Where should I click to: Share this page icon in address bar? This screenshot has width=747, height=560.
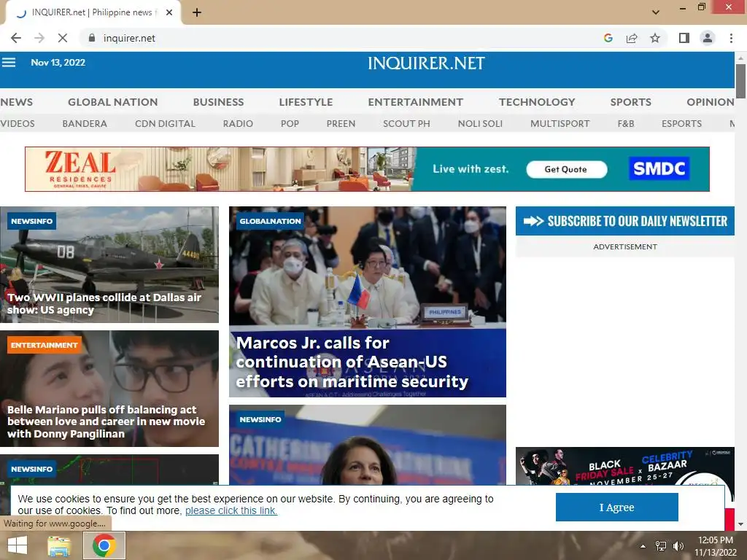tap(632, 38)
